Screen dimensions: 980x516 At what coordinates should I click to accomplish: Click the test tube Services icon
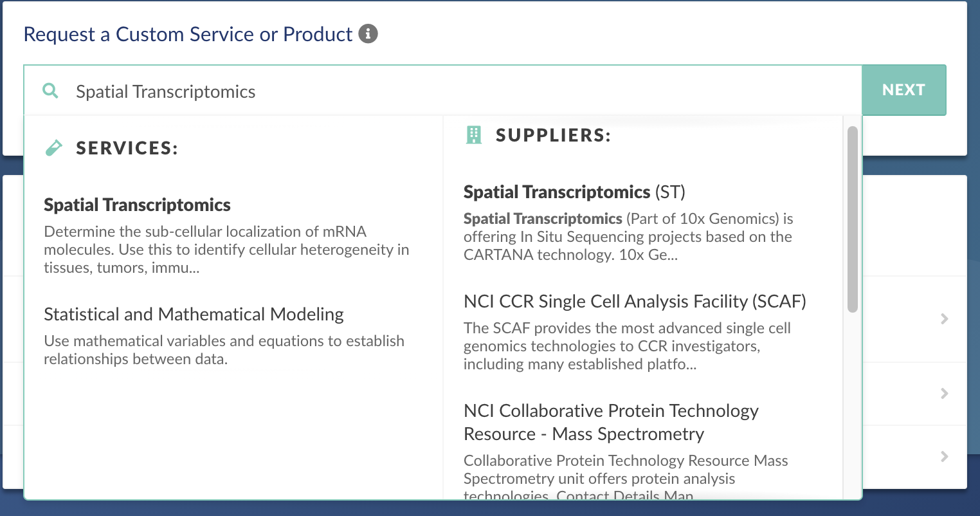click(x=54, y=148)
